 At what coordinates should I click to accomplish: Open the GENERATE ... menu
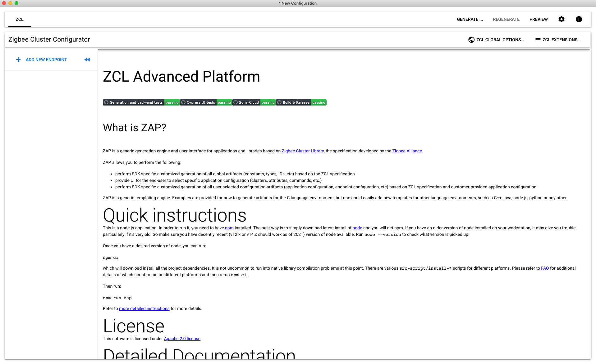pos(470,19)
